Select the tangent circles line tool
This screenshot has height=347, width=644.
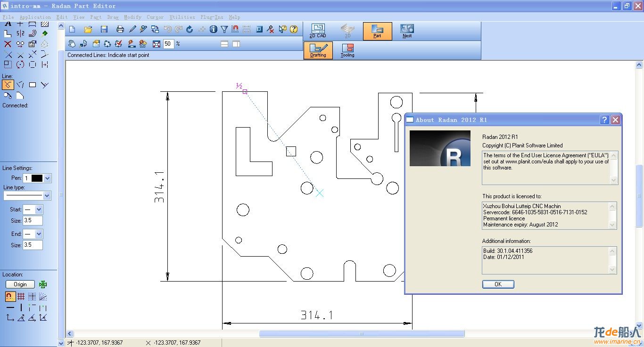click(x=8, y=96)
